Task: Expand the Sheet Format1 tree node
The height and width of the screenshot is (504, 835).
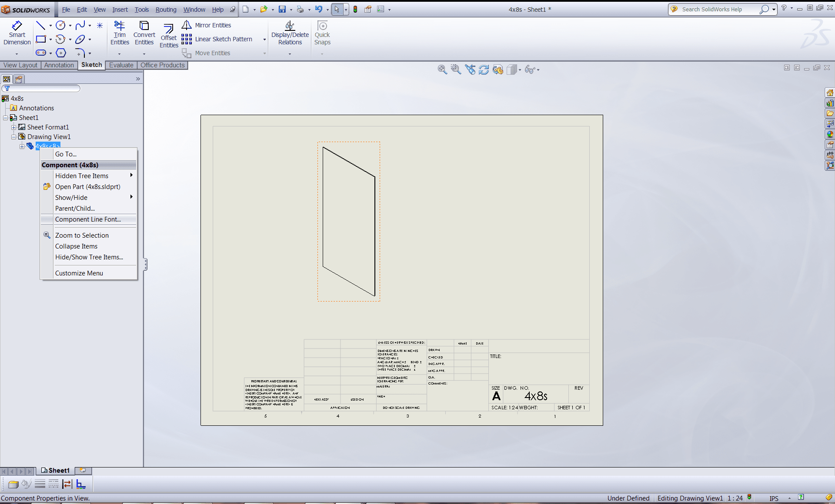Action: click(14, 127)
